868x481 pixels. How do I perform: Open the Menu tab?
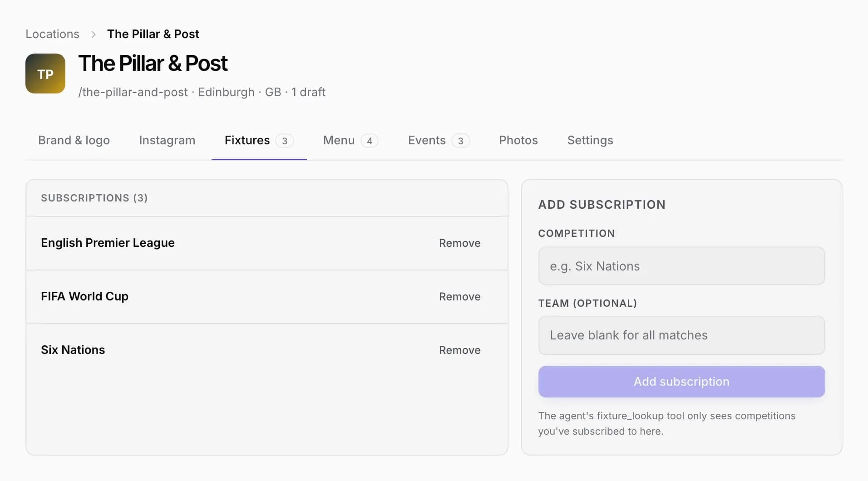(350, 140)
